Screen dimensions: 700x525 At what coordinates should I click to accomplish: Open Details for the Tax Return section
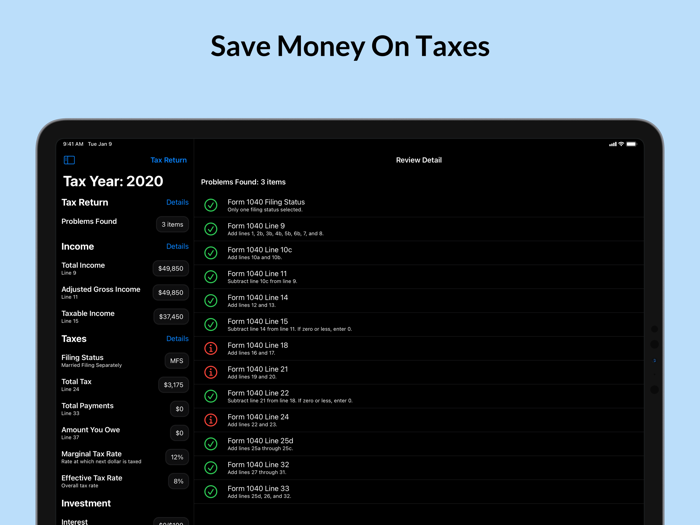[177, 202]
